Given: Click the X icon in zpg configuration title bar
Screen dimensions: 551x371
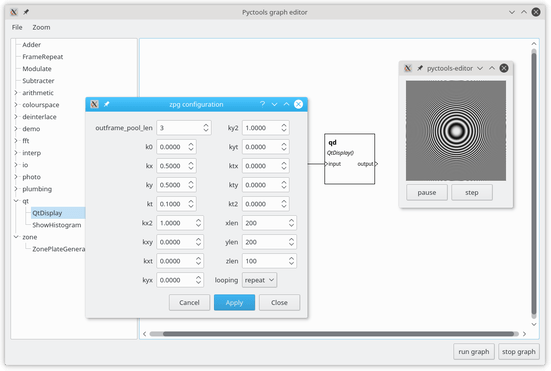Looking at the screenshot, I should click(x=94, y=104).
